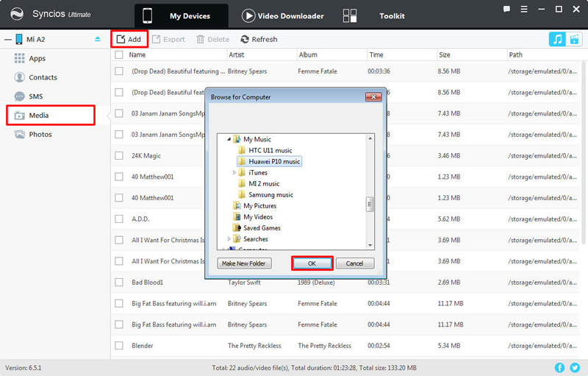The image size is (588, 376).
Task: Switch to video view icon
Action: 574,39
